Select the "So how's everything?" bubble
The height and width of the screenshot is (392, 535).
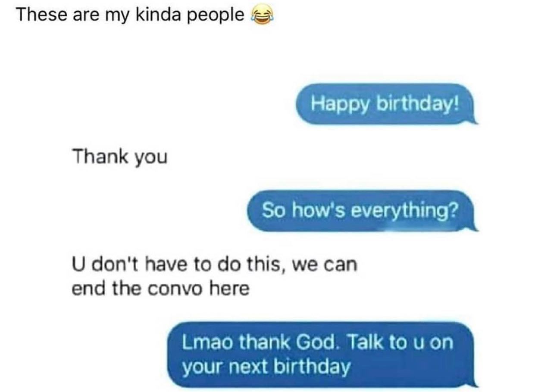click(361, 211)
